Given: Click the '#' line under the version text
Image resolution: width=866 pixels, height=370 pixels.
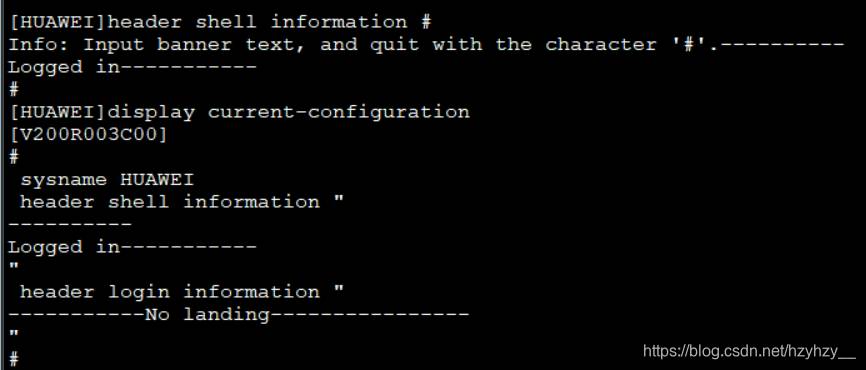Looking at the screenshot, I should click(14, 157).
